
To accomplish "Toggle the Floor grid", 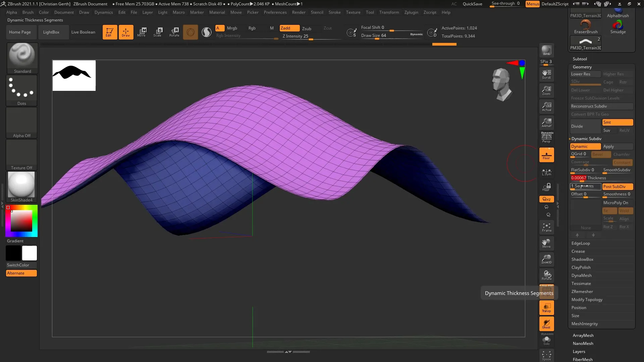I will (547, 155).
